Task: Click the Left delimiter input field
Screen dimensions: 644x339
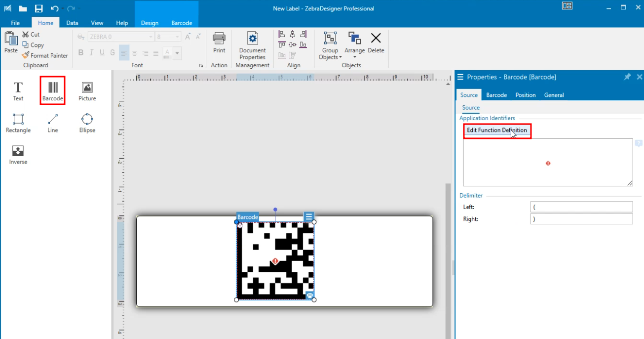Action: [581, 207]
